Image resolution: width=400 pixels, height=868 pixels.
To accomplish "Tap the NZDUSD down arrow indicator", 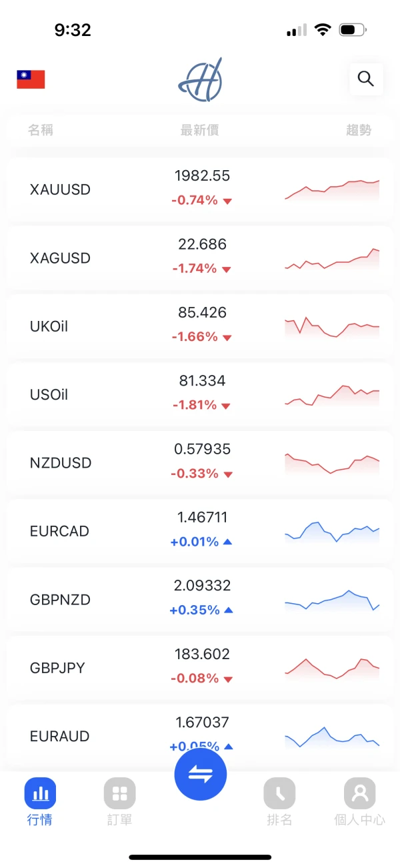I will (229, 474).
